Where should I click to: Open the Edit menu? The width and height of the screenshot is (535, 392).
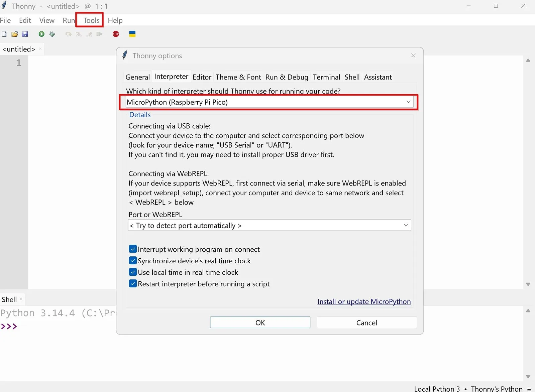[x=25, y=20]
